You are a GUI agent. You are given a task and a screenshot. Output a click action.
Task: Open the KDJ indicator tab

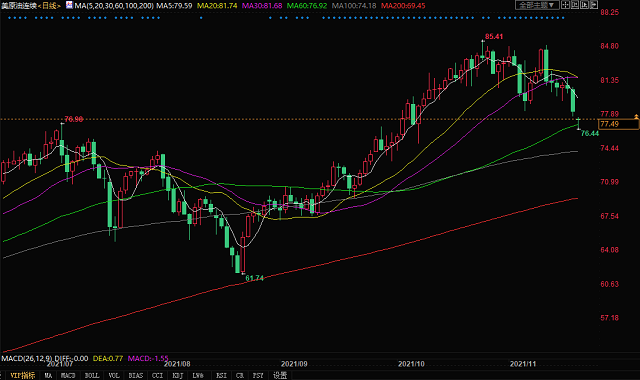pyautogui.click(x=178, y=376)
